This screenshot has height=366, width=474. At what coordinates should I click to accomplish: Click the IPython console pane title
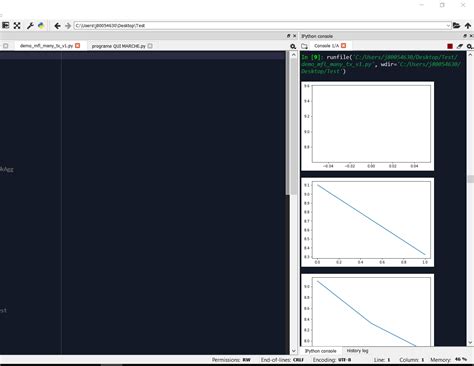[x=317, y=36]
